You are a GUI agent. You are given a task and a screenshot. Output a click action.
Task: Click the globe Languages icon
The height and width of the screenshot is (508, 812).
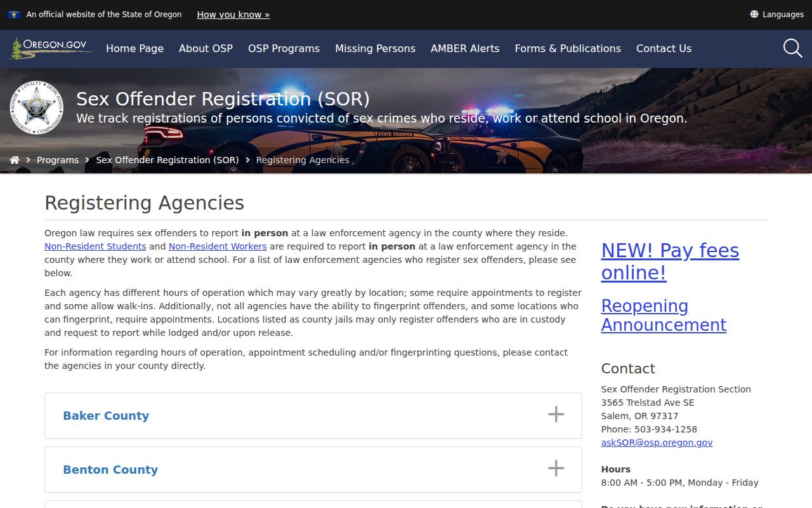(754, 14)
